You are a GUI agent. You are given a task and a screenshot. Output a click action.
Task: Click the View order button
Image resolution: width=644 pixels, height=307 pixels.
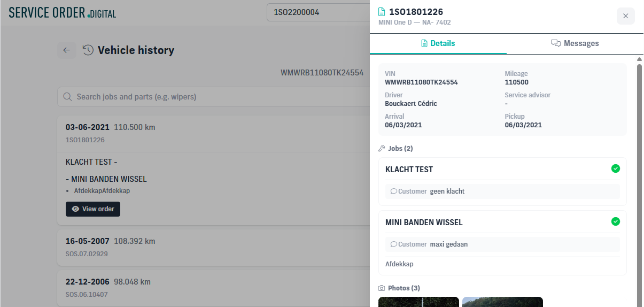tap(93, 209)
